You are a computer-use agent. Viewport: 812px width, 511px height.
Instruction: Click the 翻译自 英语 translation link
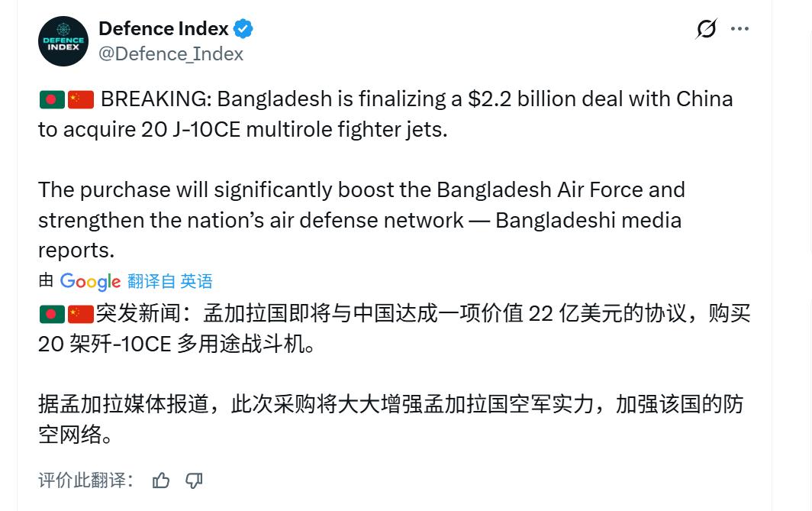pyautogui.click(x=170, y=282)
